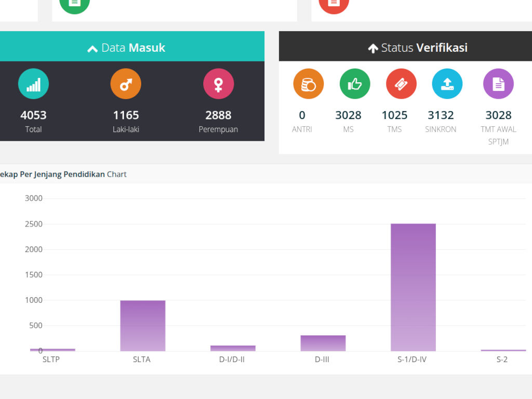532x399 pixels.
Task: Click the 3132 SINKRON count
Action: 441,115
